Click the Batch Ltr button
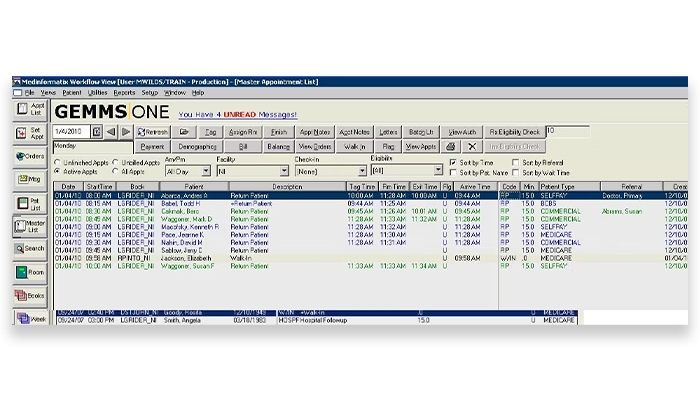The image size is (700, 400). point(421,132)
